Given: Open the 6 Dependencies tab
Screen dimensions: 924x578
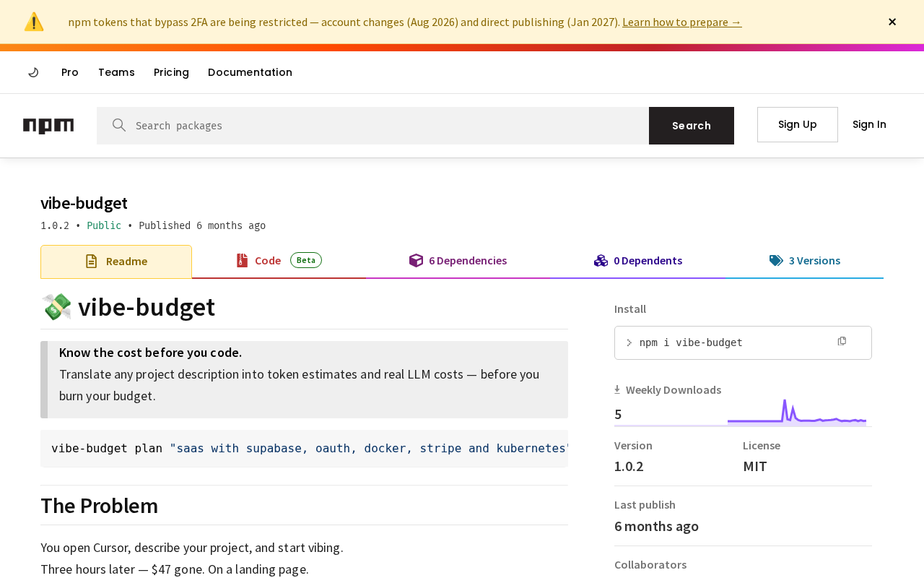Looking at the screenshot, I should 458,261.
